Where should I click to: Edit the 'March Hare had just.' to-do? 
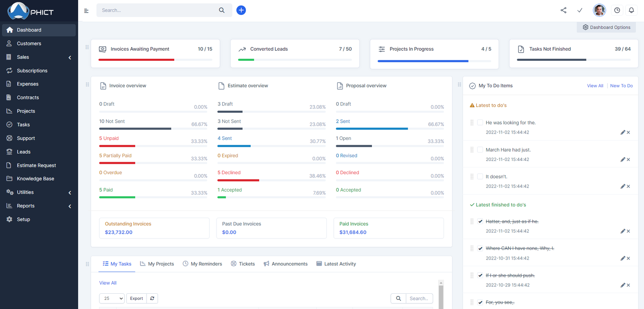(623, 160)
